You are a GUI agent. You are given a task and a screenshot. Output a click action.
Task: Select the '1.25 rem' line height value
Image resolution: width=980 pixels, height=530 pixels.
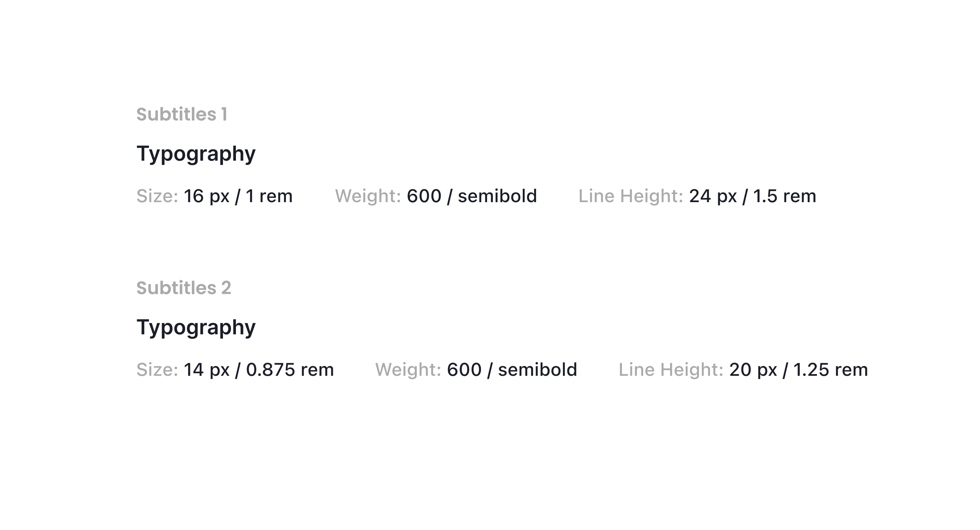(831, 370)
